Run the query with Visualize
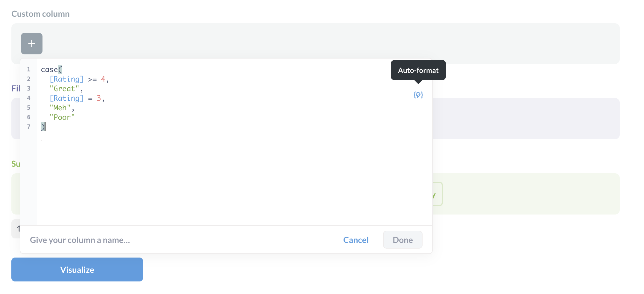 (77, 269)
